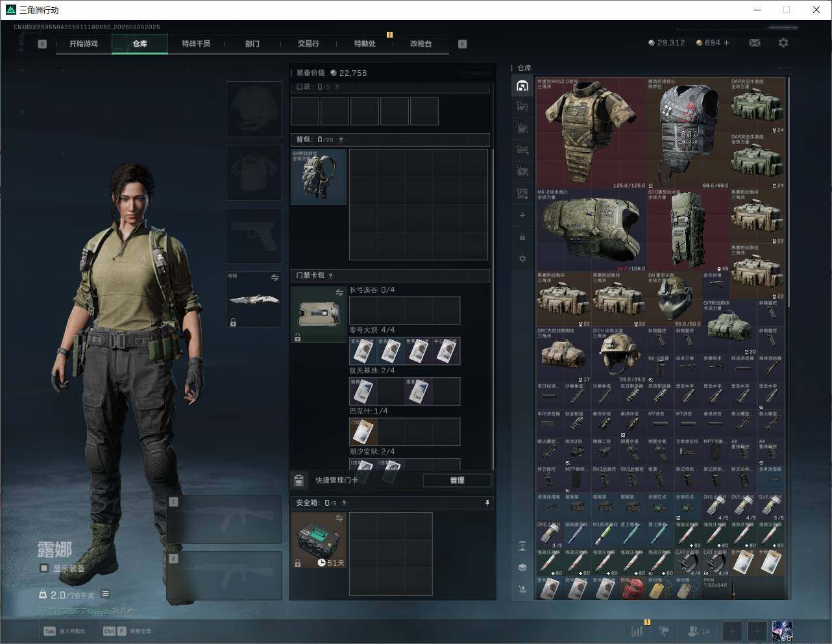The image size is (832, 644).
Task: Click the Q page-left key icon
Action: [x=42, y=44]
